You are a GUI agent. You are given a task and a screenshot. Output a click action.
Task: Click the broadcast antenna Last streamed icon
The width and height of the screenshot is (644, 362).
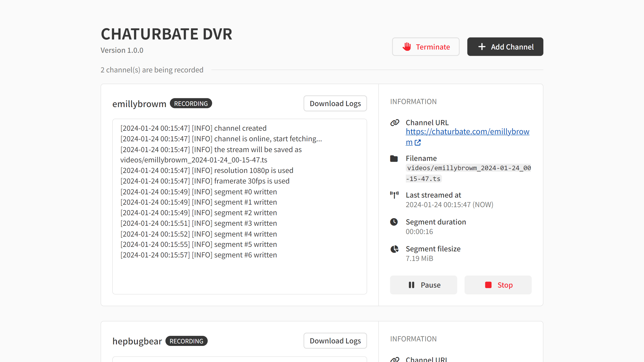click(394, 195)
